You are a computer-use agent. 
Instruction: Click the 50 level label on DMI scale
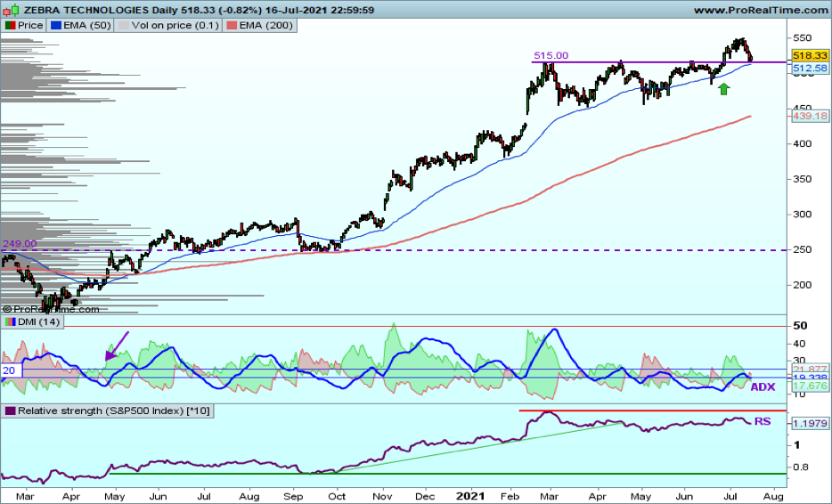pyautogui.click(x=800, y=325)
